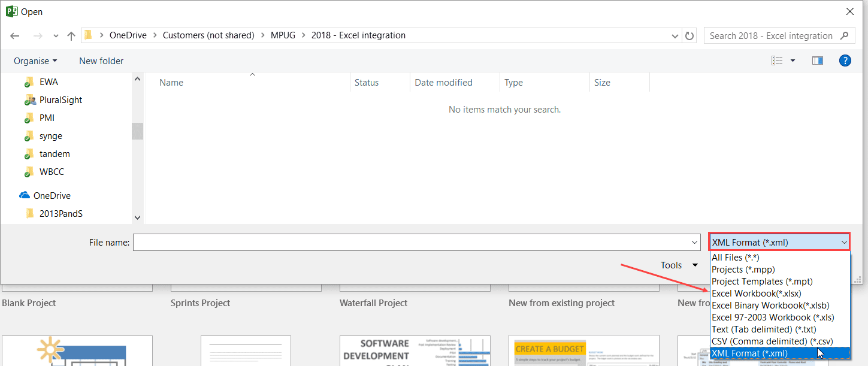
Task: Select Blank Project template in Project window
Action: coord(29,303)
